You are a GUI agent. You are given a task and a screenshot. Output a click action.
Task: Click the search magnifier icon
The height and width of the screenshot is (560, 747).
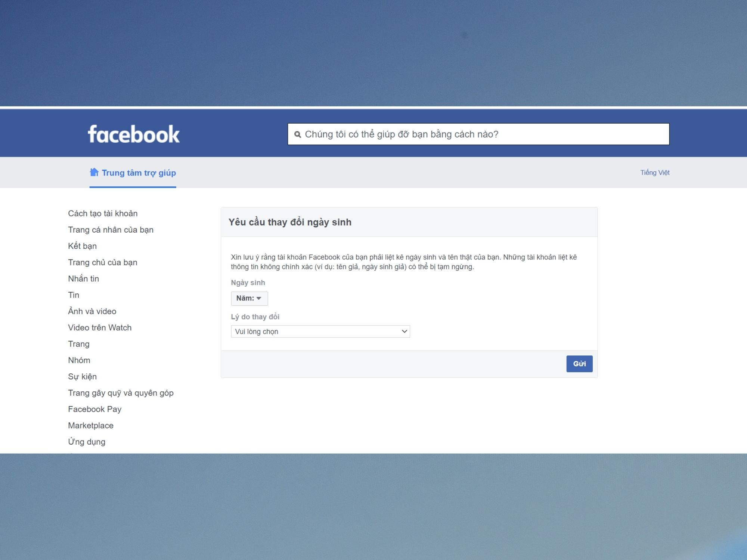[x=298, y=134]
